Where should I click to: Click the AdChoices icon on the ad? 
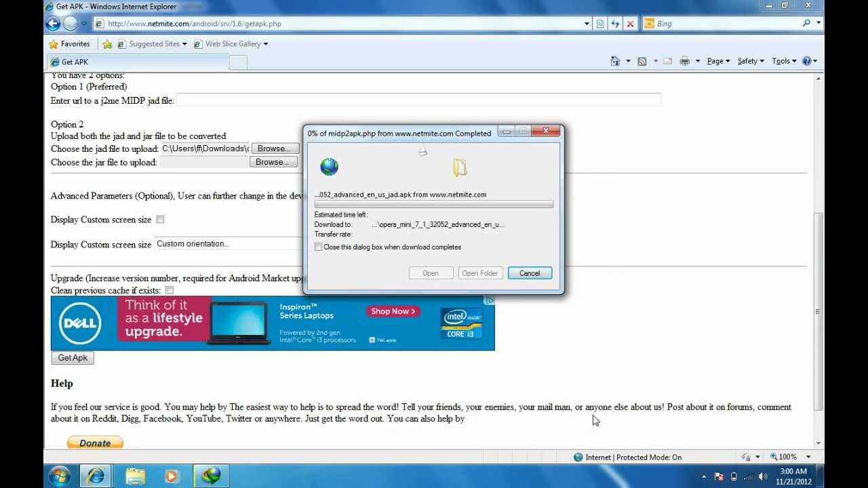(x=490, y=300)
